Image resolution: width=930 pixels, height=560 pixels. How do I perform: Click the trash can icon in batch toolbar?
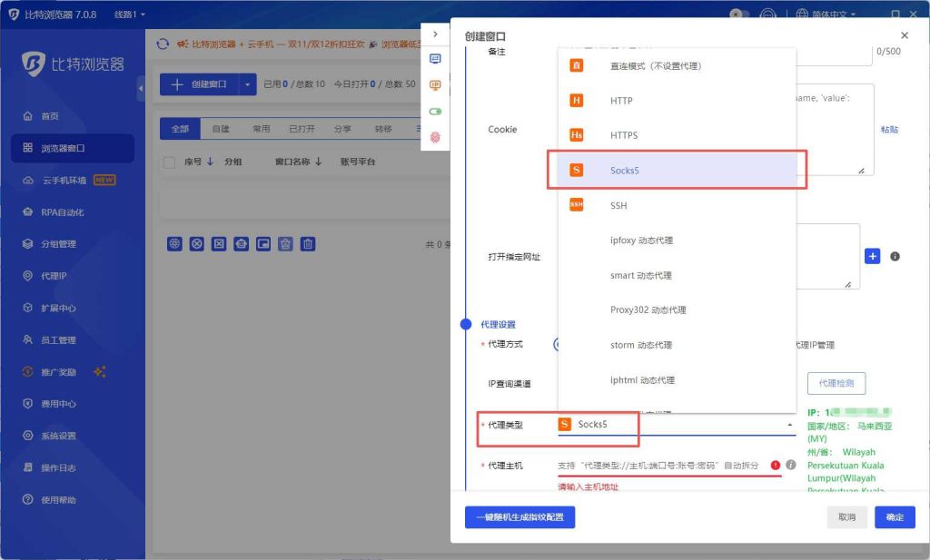point(308,243)
